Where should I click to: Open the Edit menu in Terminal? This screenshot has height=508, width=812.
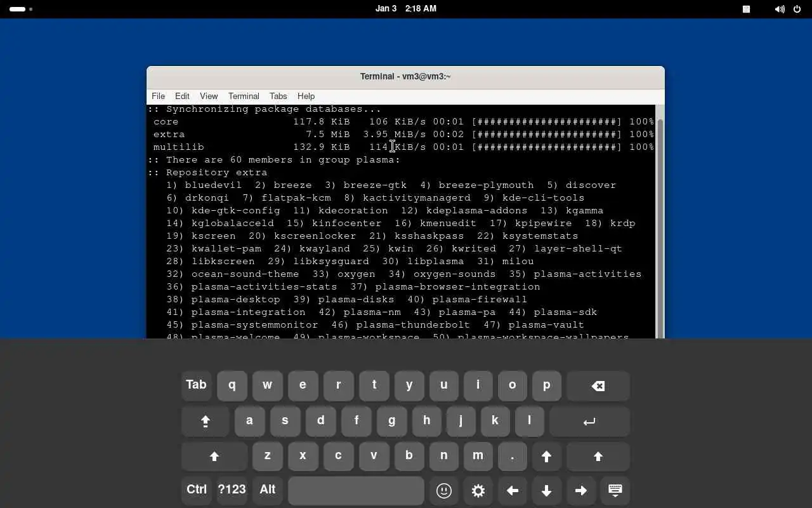[x=182, y=96]
